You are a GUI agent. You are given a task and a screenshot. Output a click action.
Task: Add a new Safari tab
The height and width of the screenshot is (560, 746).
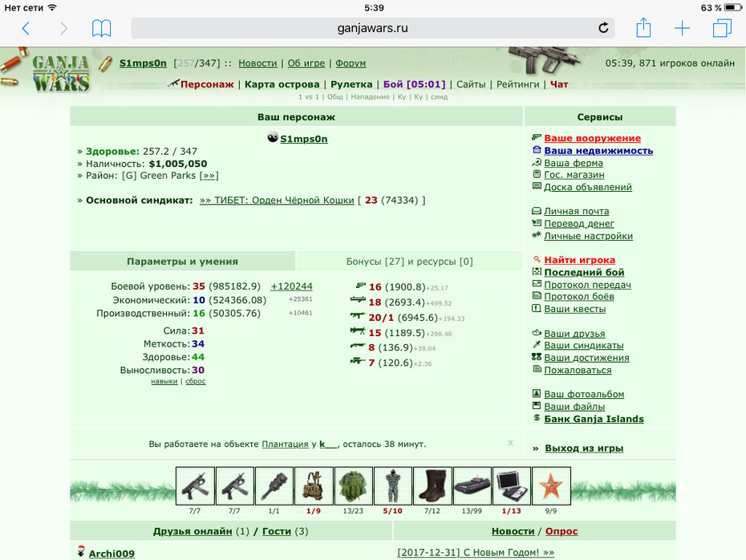(683, 29)
